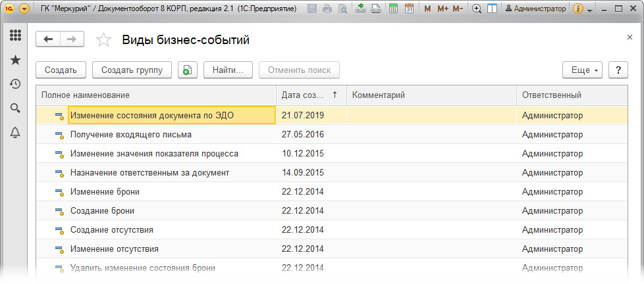Click the Найти... search button
This screenshot has height=284, width=644.
228,70
